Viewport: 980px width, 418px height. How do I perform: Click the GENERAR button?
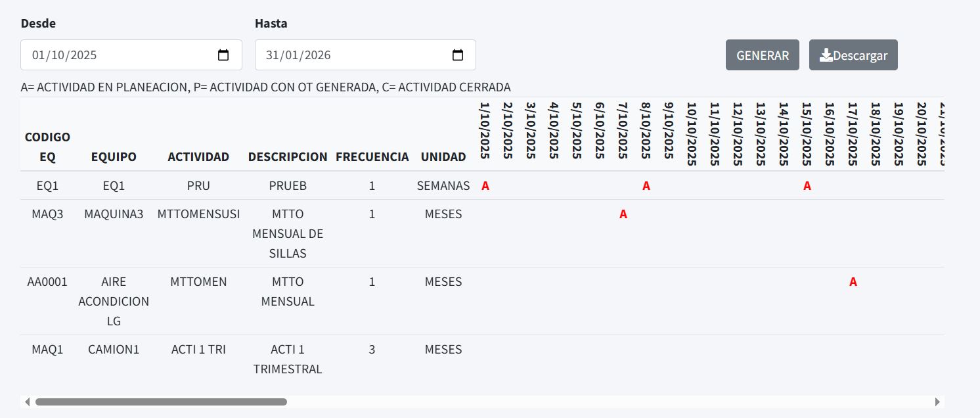pyautogui.click(x=763, y=55)
